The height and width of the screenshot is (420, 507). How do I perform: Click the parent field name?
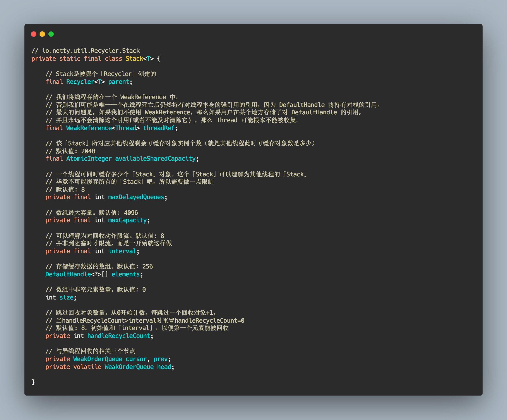coord(118,82)
